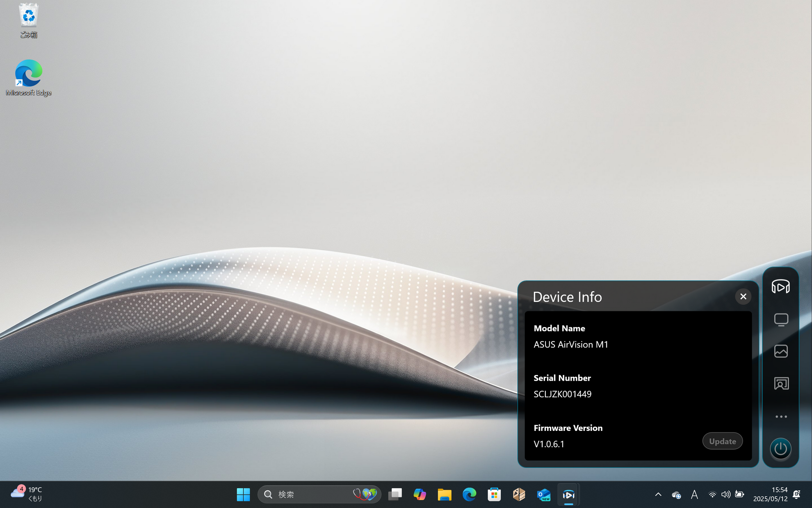Open Task View from taskbar
This screenshot has width=812, height=508.
pyautogui.click(x=395, y=494)
